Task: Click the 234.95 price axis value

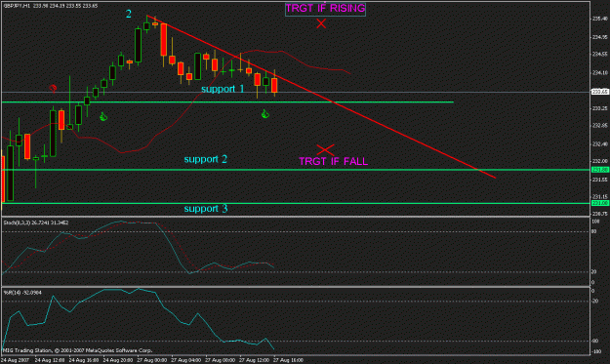Action: coord(600,37)
